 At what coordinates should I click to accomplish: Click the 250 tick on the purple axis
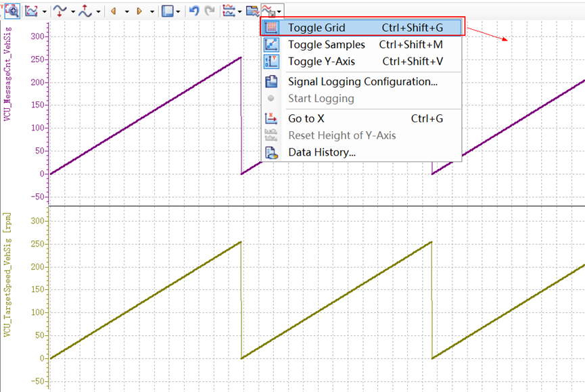tap(37, 59)
